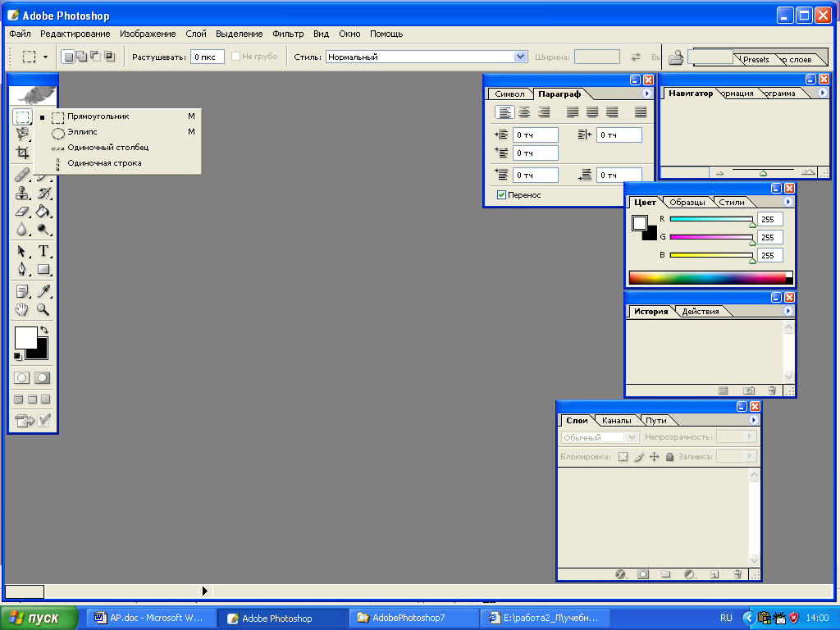
Task: Enable New selection mode button
Action: pyautogui.click(x=68, y=57)
